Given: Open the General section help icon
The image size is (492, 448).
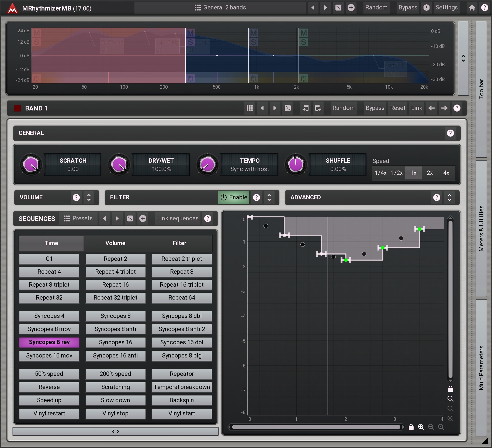Looking at the screenshot, I should point(450,133).
